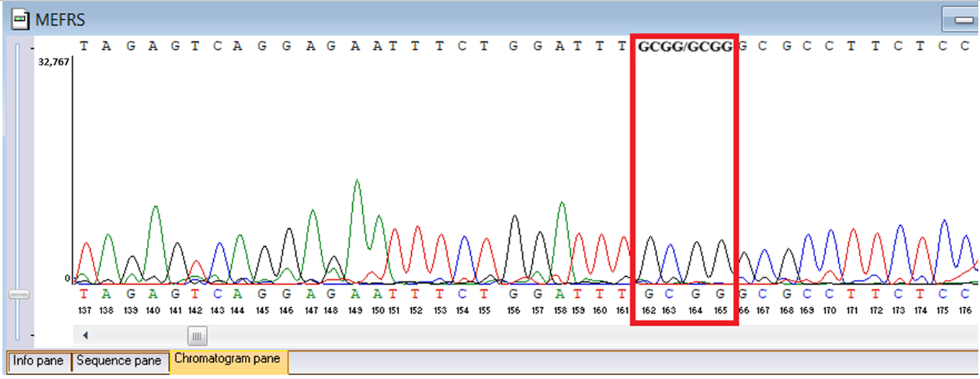Grab the horizontal scrollbar thumb
The width and height of the screenshot is (980, 379).
[197, 335]
